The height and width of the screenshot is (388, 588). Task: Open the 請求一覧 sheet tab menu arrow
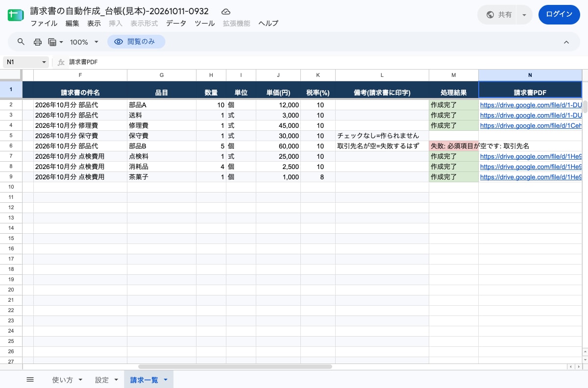click(x=166, y=380)
